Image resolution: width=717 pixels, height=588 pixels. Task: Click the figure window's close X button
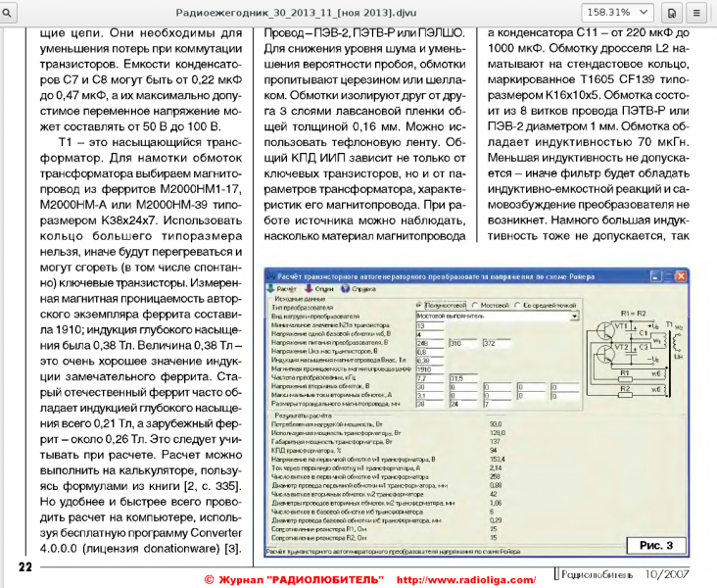click(x=681, y=276)
